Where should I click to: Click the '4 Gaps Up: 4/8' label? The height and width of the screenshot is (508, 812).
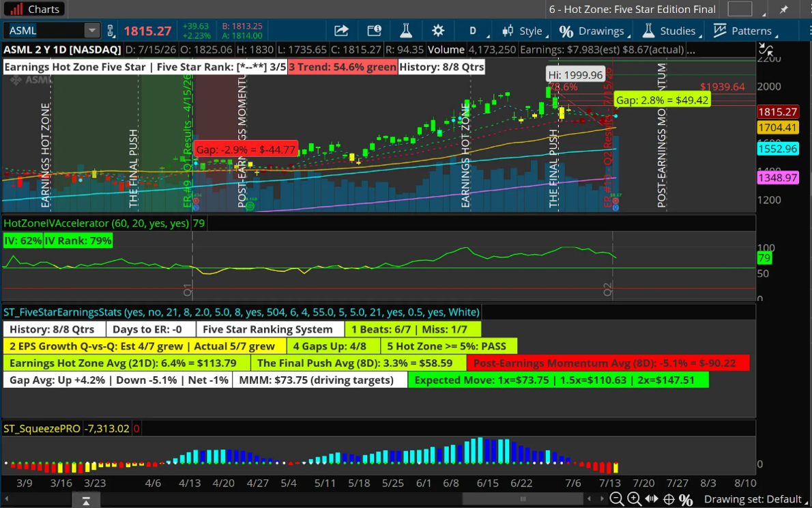pyautogui.click(x=333, y=346)
